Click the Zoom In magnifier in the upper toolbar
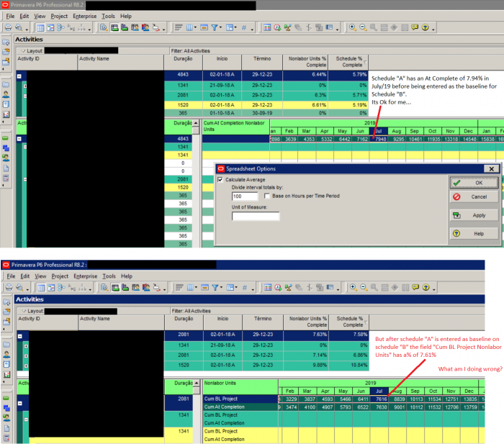Viewport: 504px width, 444px height. point(353,27)
